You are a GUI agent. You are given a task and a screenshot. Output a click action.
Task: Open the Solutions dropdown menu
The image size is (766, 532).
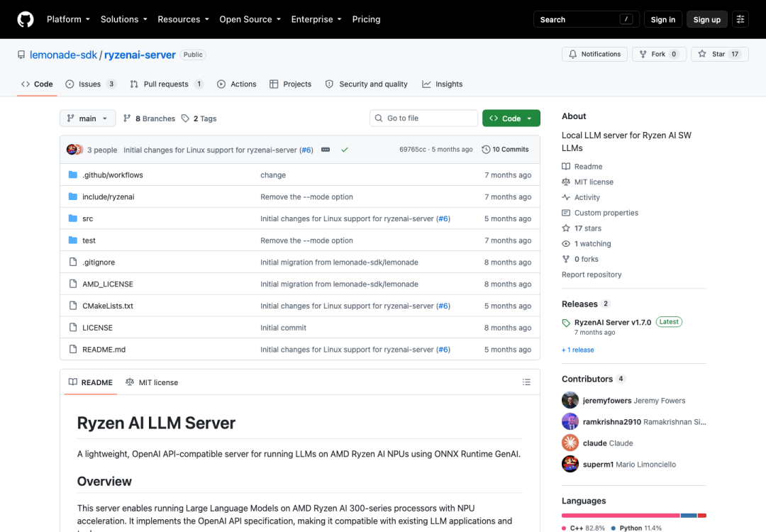point(123,20)
